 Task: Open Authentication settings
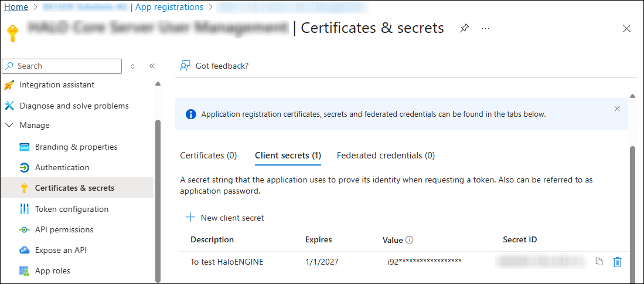pyautogui.click(x=62, y=167)
